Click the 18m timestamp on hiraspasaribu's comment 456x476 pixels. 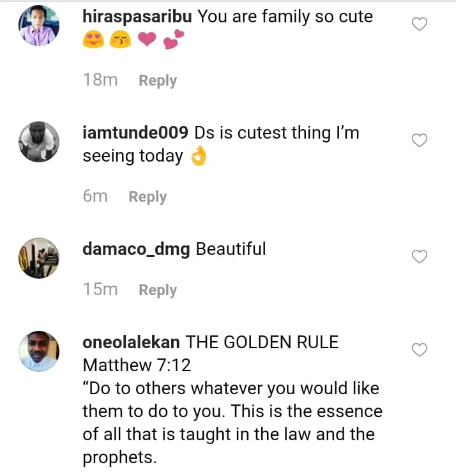pos(100,81)
